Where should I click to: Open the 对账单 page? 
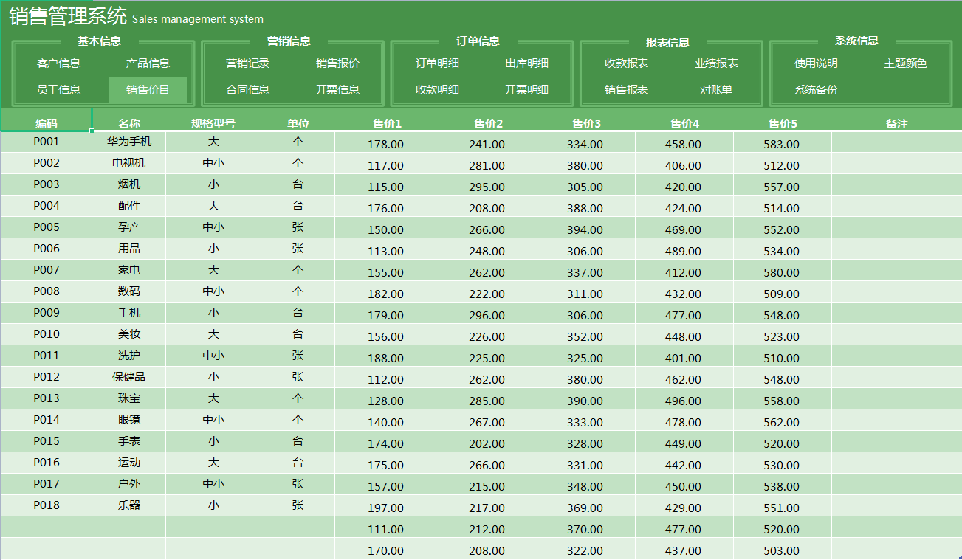click(718, 90)
